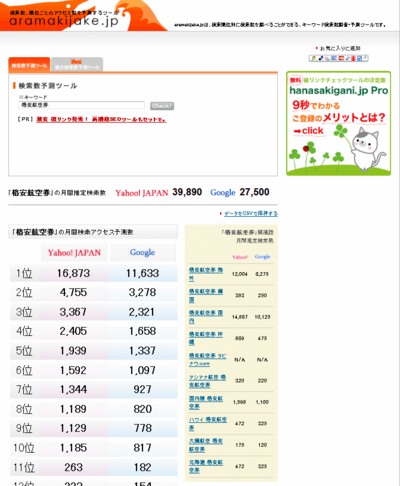400x486 pixels.
Task: Click the 5位 Google value 1,337
Action: click(x=143, y=351)
